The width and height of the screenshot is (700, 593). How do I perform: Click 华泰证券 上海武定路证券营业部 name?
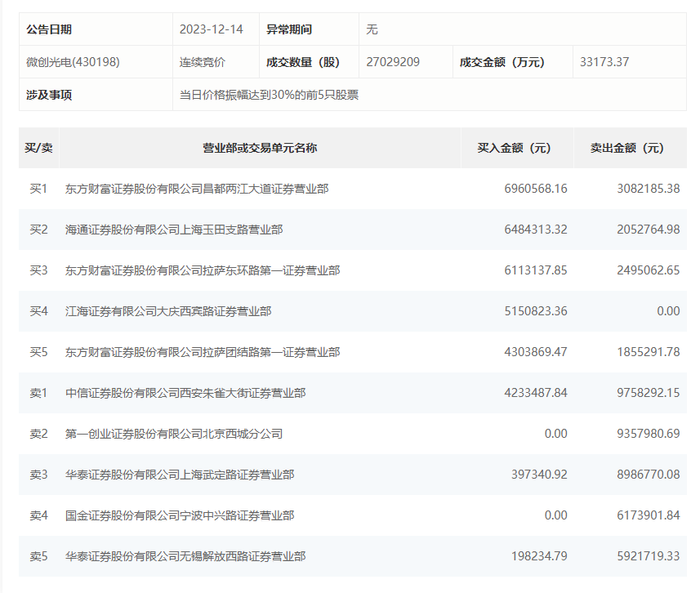click(x=180, y=475)
